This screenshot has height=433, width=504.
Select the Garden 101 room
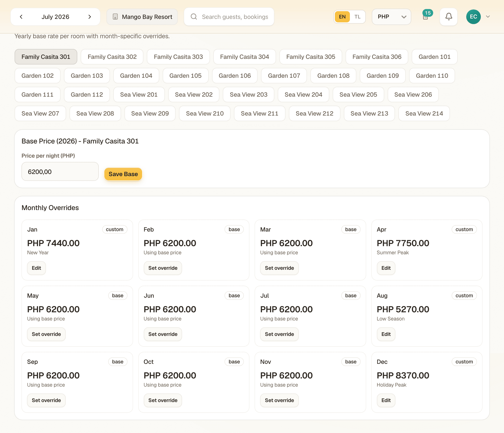point(434,57)
